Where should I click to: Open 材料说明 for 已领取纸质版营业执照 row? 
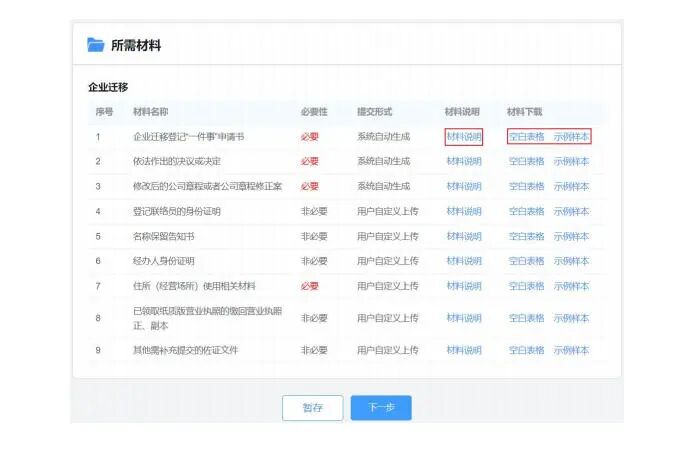point(464,318)
